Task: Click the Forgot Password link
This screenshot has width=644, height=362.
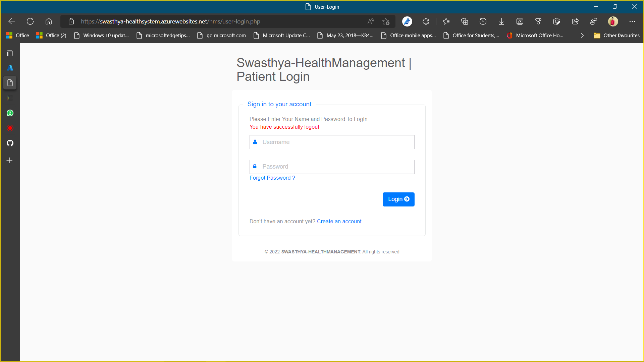Action: (272, 178)
